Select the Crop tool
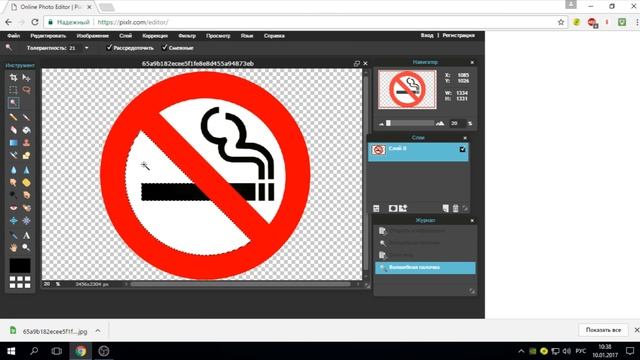 13,78
